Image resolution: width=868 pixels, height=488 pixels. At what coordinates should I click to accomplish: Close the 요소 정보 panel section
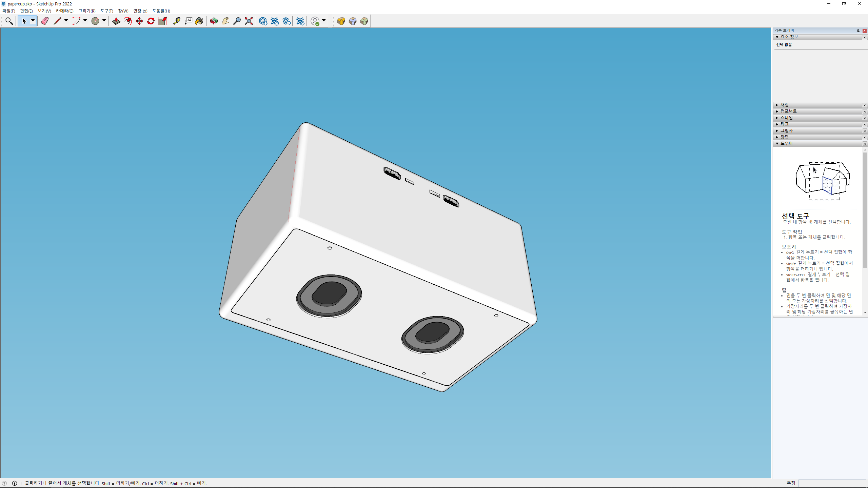click(865, 37)
